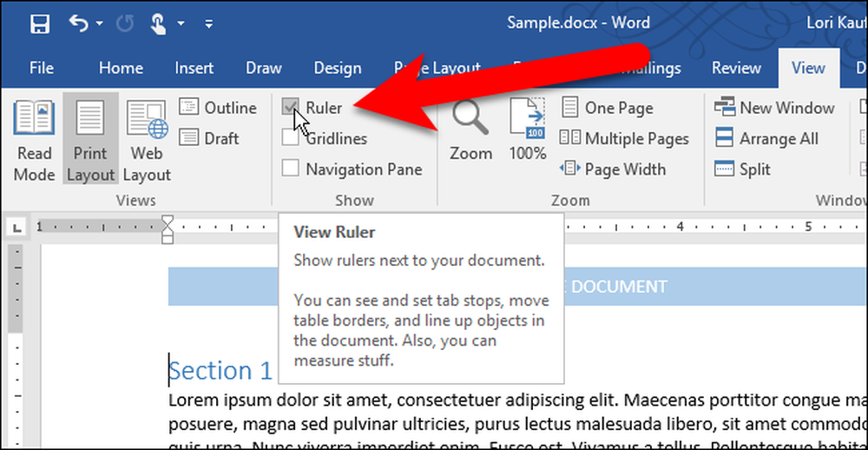Click the indent marker on horizontal ruler
Viewport: 868px width, 450px height.
tap(168, 229)
